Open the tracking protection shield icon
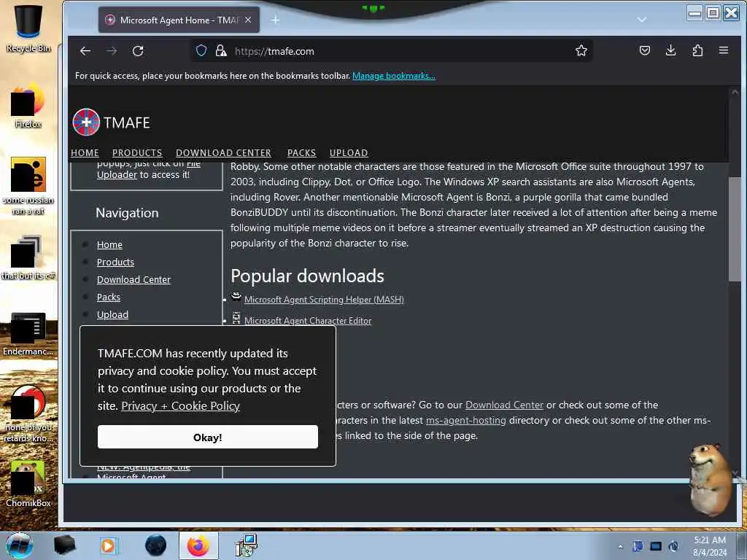The width and height of the screenshot is (747, 560). [201, 50]
